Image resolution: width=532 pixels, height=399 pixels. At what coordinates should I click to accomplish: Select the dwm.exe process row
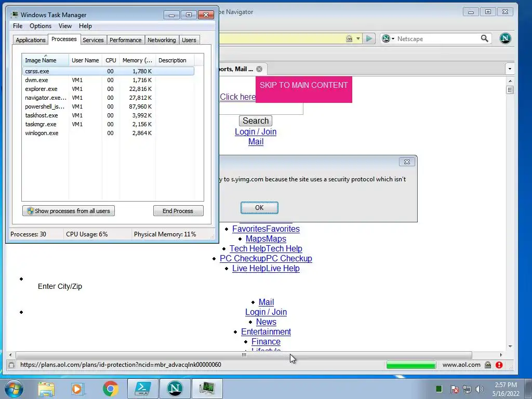pyautogui.click(x=108, y=80)
